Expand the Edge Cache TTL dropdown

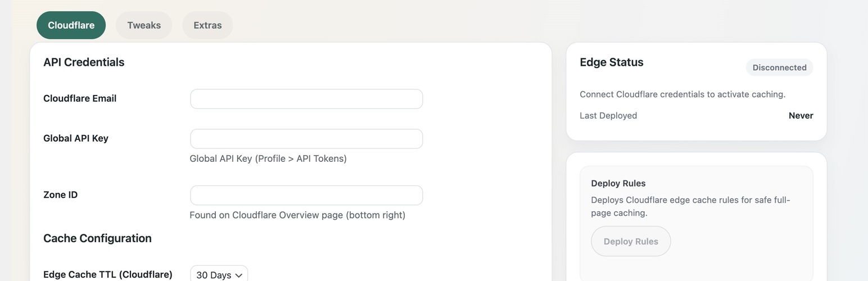(219, 275)
